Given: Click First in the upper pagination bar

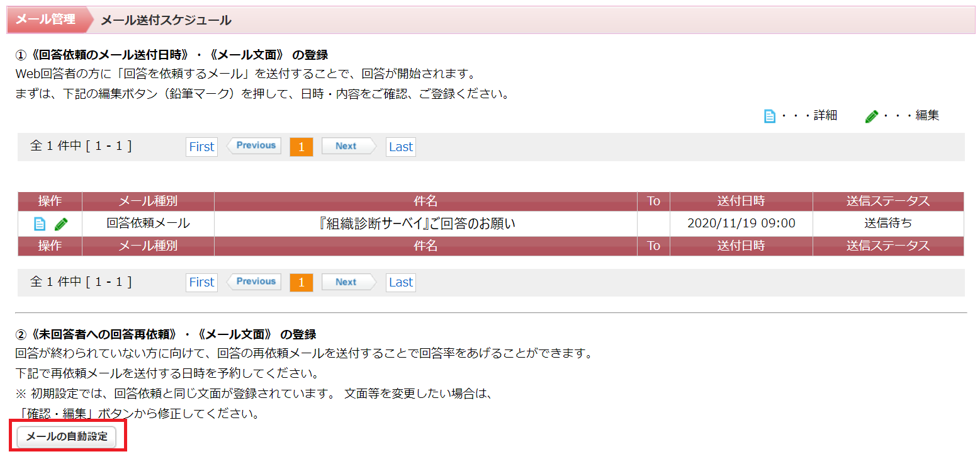Looking at the screenshot, I should (x=201, y=147).
